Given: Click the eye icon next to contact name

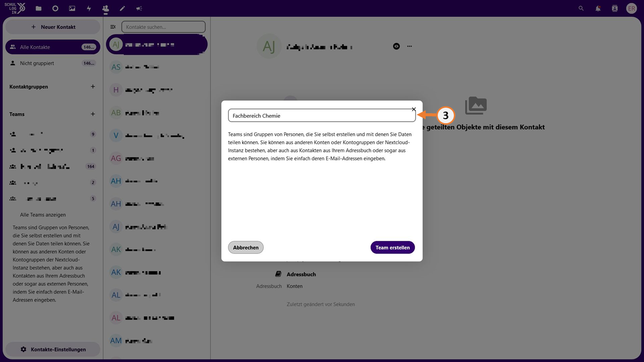Looking at the screenshot, I should 396,46.
